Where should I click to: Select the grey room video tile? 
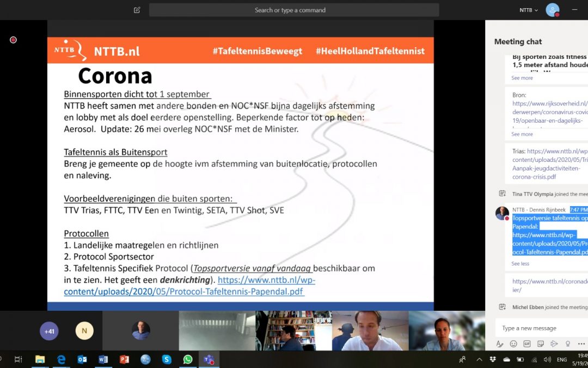217,331
